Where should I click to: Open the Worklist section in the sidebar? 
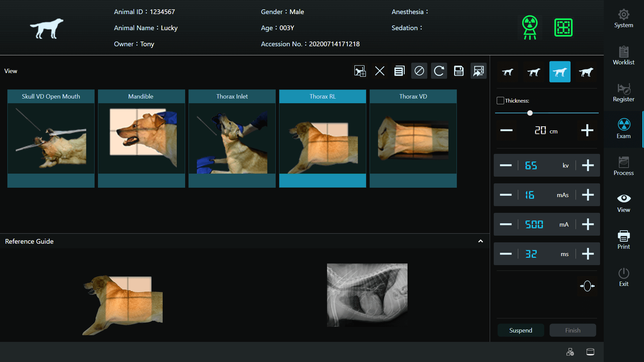click(x=624, y=56)
